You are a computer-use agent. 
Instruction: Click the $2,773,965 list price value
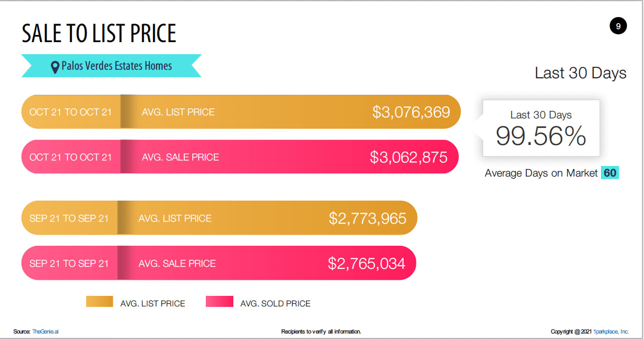(368, 218)
